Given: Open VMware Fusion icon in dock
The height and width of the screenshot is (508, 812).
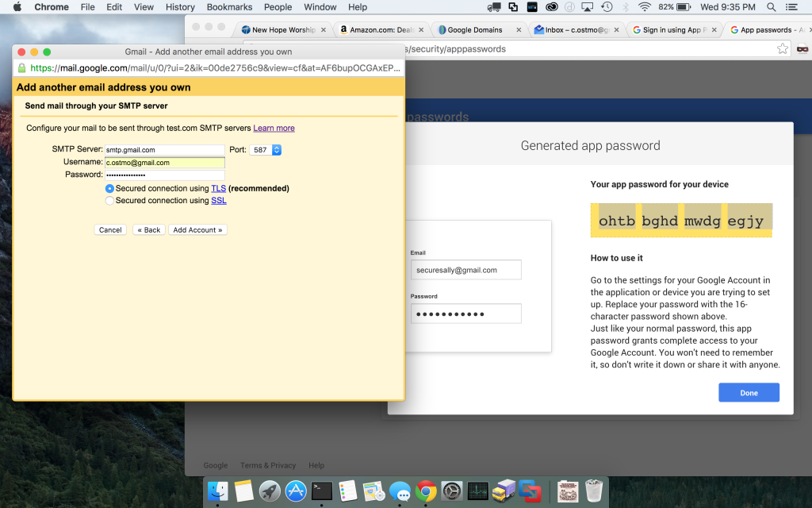Looking at the screenshot, I should point(530,491).
